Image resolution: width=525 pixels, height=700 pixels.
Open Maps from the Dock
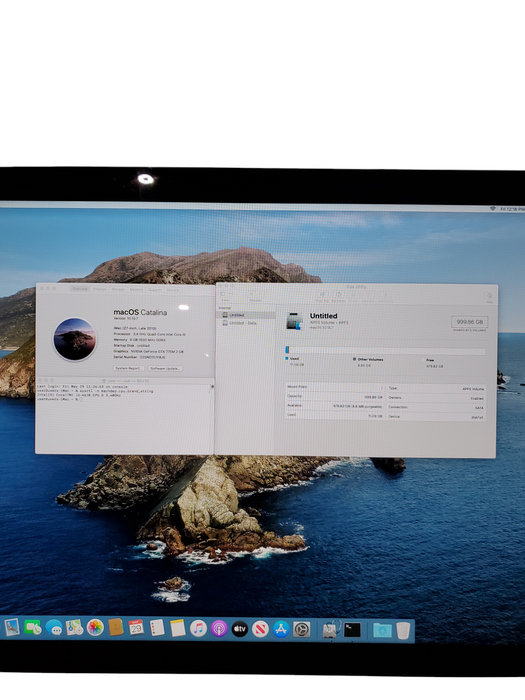click(75, 628)
